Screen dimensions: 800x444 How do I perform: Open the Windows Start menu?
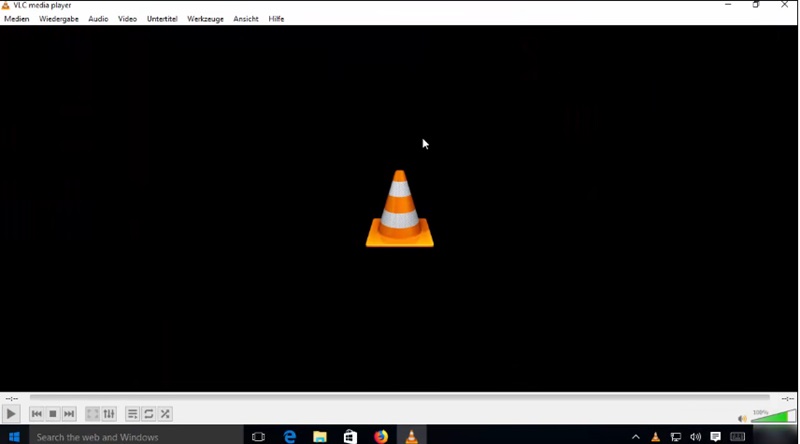coord(14,437)
